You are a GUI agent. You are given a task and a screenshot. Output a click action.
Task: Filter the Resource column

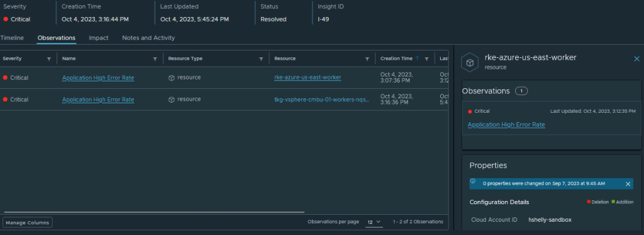367,59
